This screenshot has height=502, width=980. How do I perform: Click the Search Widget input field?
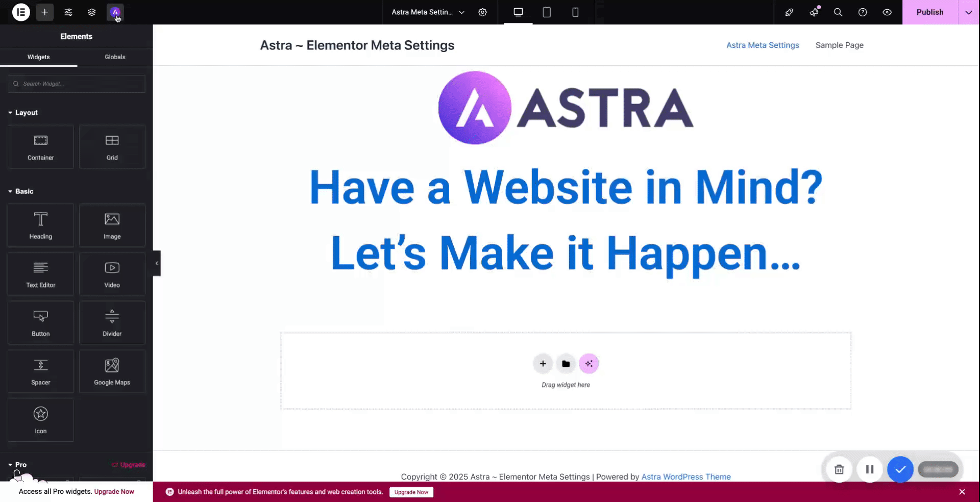[x=77, y=84]
